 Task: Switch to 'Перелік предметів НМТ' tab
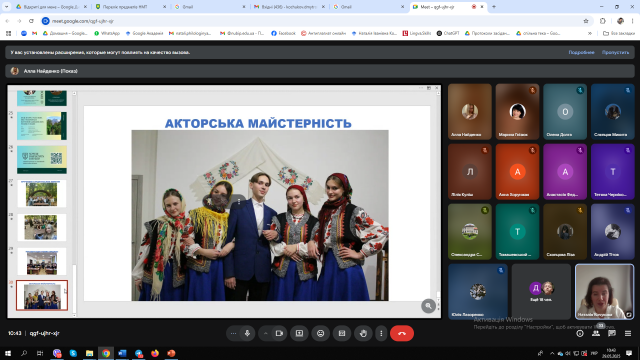(130, 7)
